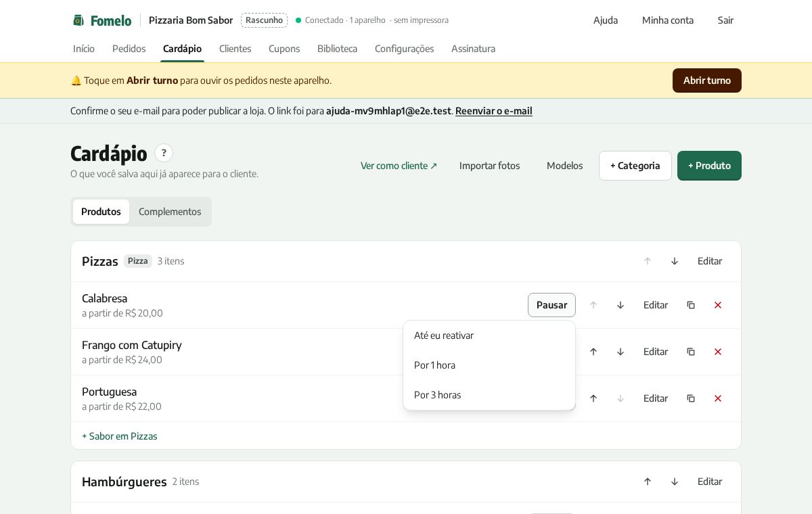Move Frango com Catupiry up

coord(593,352)
